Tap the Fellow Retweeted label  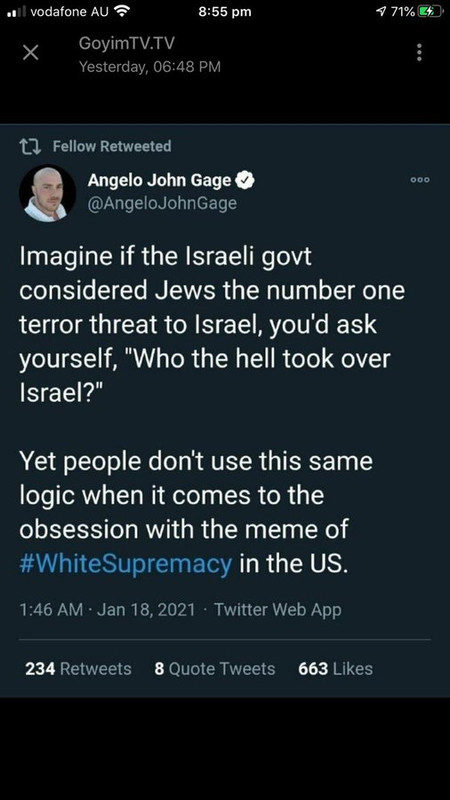pyautogui.click(x=112, y=146)
